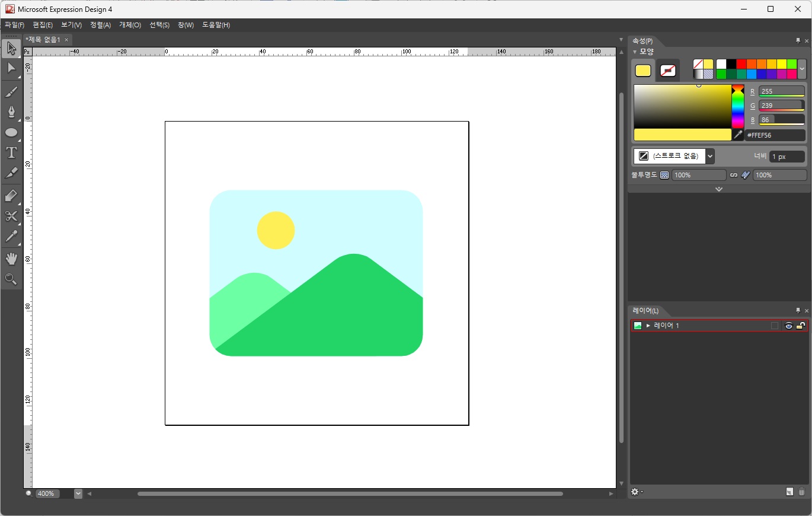Select the Direct Selection tool

(x=11, y=69)
